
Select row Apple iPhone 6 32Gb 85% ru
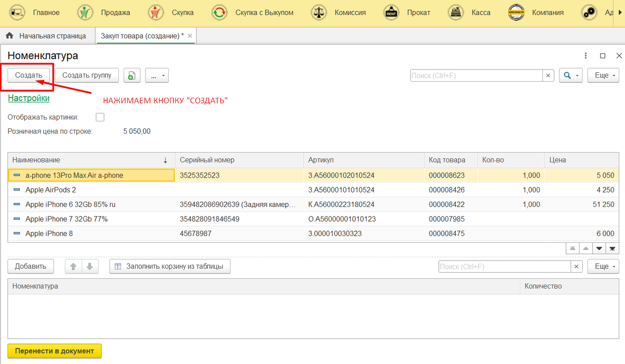coord(313,204)
